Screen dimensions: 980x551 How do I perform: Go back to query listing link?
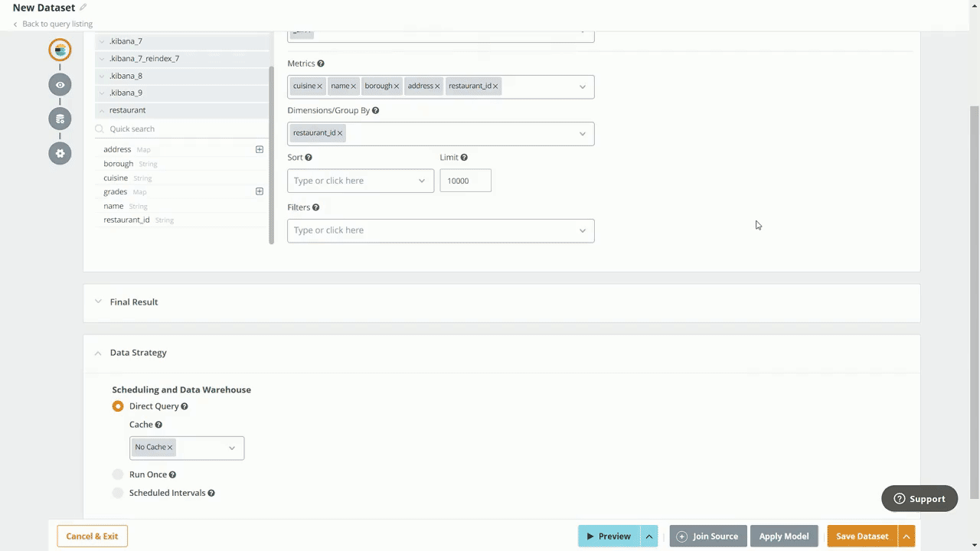click(57, 24)
